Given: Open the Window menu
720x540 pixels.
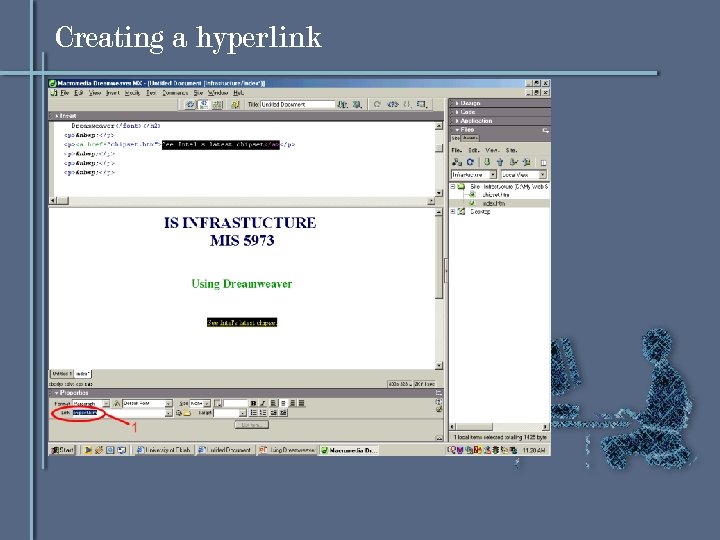Looking at the screenshot, I should click(x=217, y=93).
